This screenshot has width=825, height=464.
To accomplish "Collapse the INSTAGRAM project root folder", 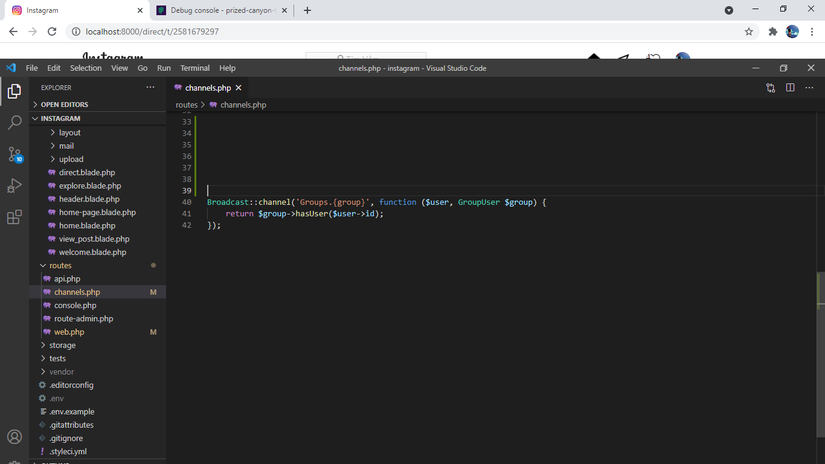I will (61, 118).
